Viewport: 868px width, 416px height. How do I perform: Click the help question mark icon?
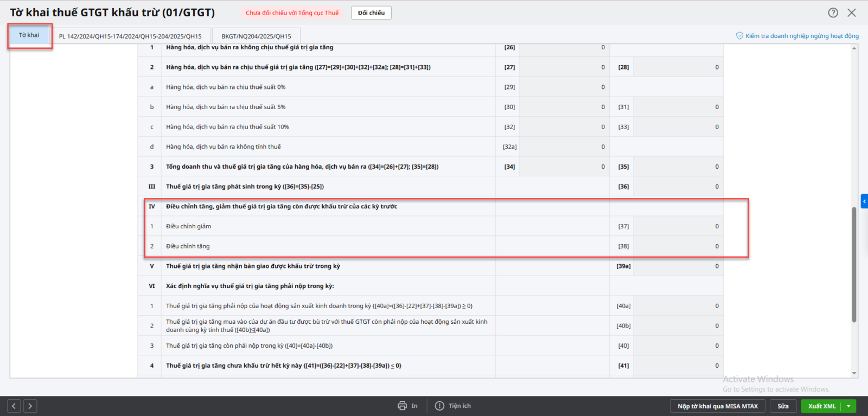click(x=833, y=12)
